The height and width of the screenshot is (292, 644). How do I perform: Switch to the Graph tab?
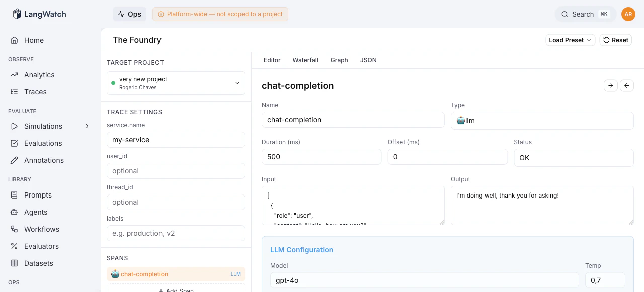(x=339, y=60)
